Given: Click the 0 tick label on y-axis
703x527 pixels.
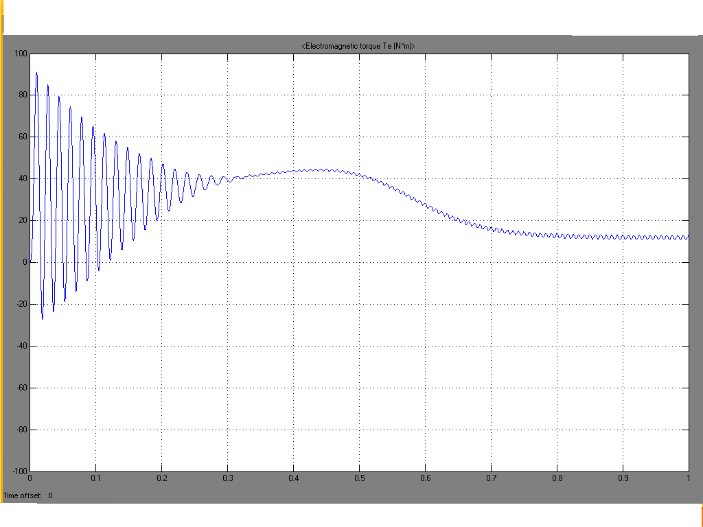Looking at the screenshot, I should [x=25, y=262].
